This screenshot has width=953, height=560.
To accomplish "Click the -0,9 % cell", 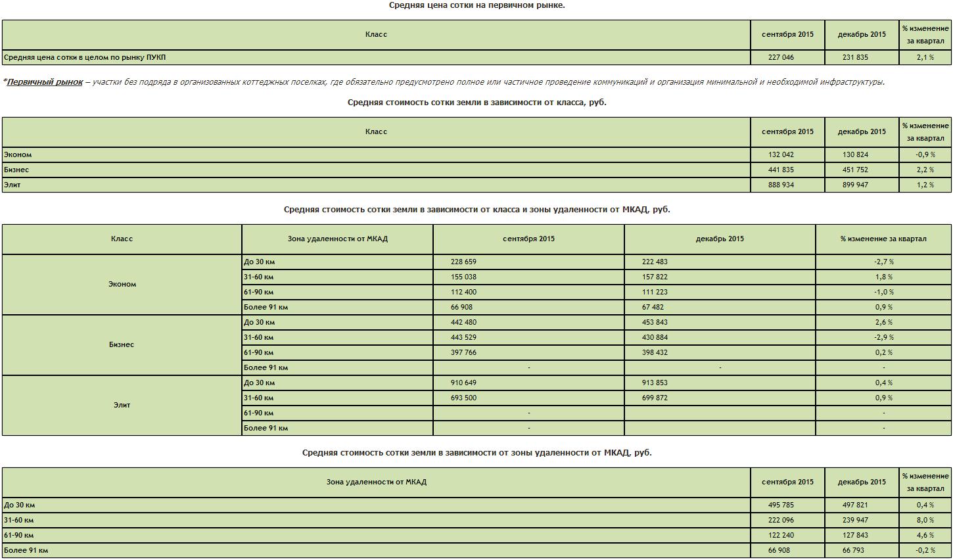I will 925,155.
